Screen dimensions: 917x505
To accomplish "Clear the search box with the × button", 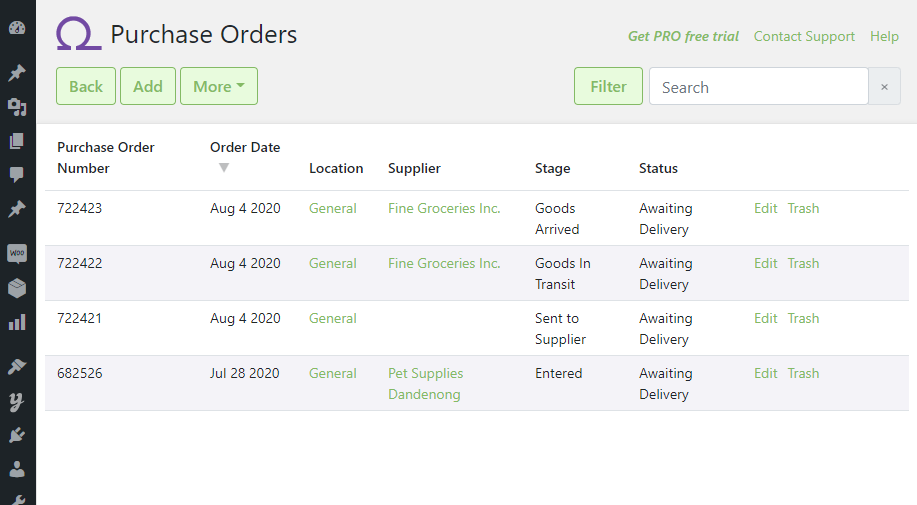I will point(884,87).
